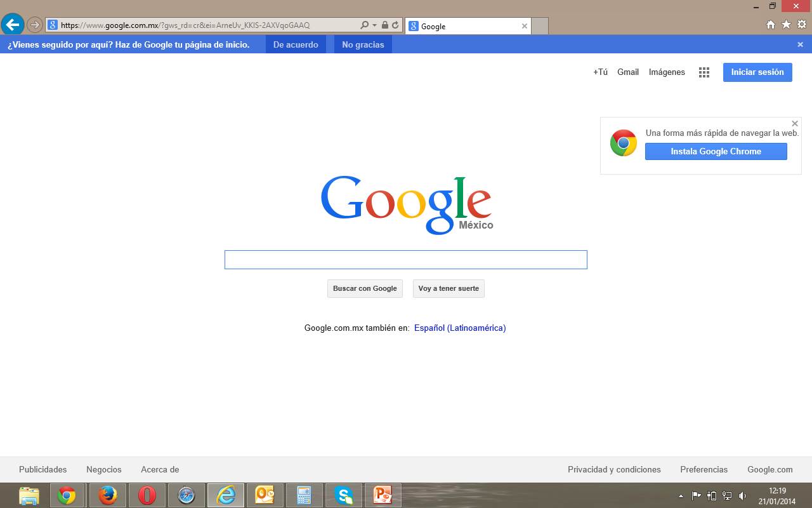Viewport: 812px width, 508px height.
Task: Click the Google México logo
Action: [x=407, y=204]
